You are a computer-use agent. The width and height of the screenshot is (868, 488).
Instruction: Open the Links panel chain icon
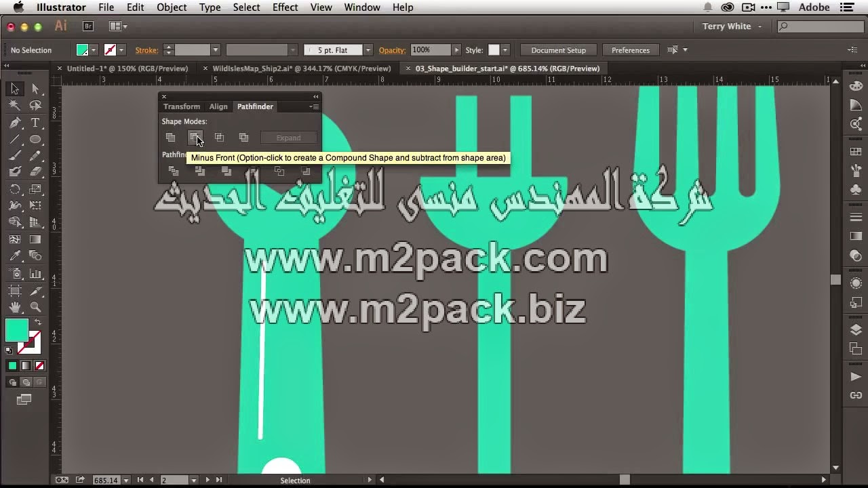click(x=856, y=395)
